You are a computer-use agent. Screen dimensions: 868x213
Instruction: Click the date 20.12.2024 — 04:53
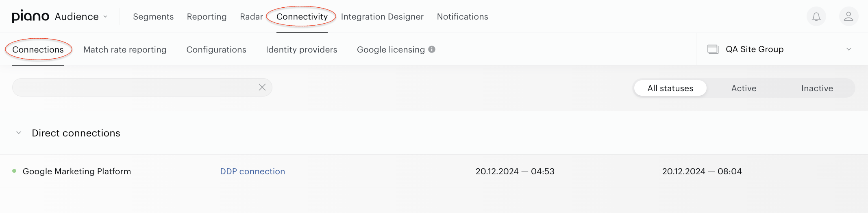pos(515,171)
